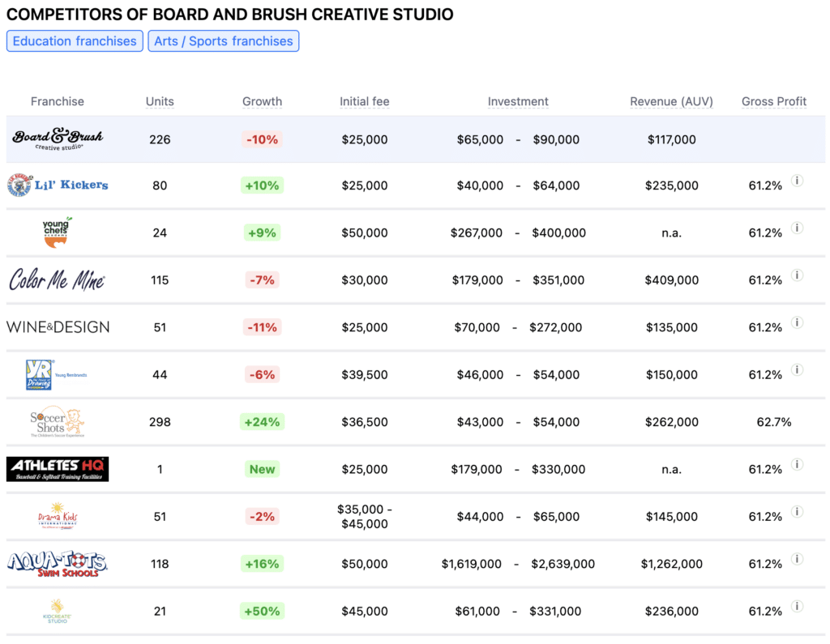830x644 pixels.
Task: Click the -6% growth badge
Action: [x=262, y=374]
